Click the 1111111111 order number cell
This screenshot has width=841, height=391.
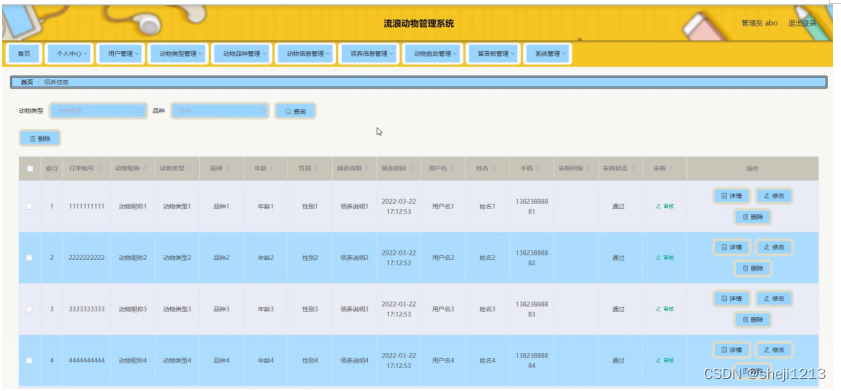tap(86, 206)
